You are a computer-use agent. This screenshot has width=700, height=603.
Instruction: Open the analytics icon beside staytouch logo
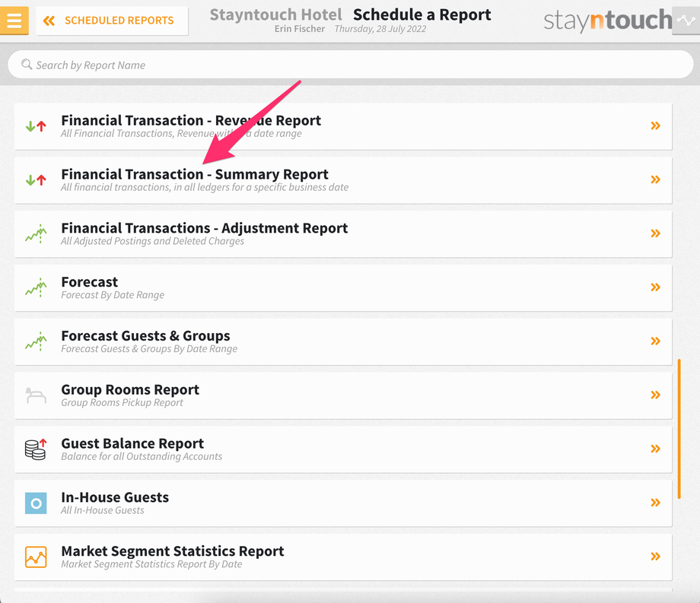(x=686, y=21)
